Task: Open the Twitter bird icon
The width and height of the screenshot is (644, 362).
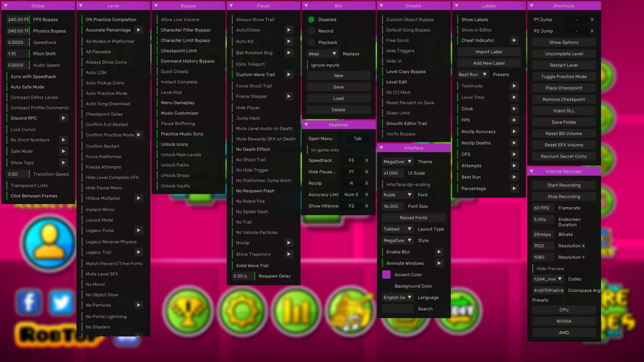Action: [x=61, y=302]
